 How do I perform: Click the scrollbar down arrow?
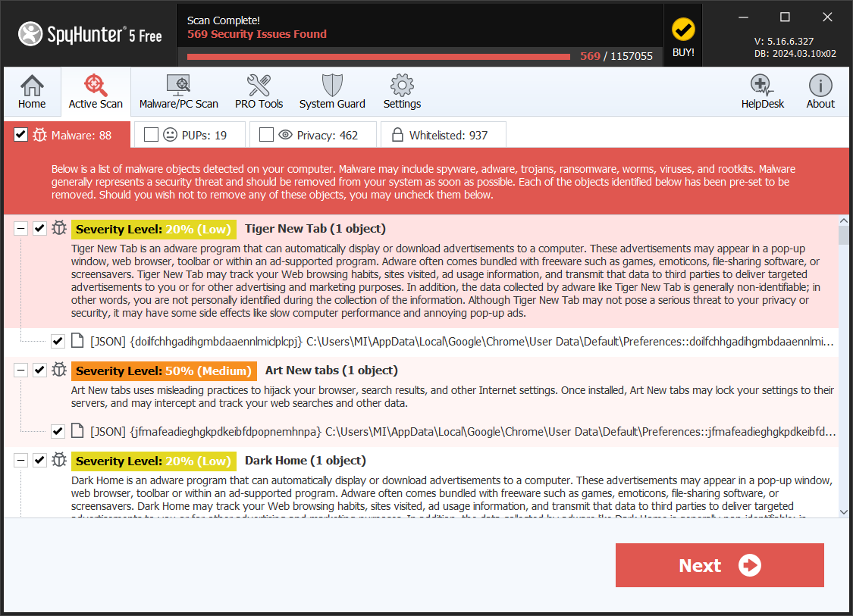click(x=844, y=512)
